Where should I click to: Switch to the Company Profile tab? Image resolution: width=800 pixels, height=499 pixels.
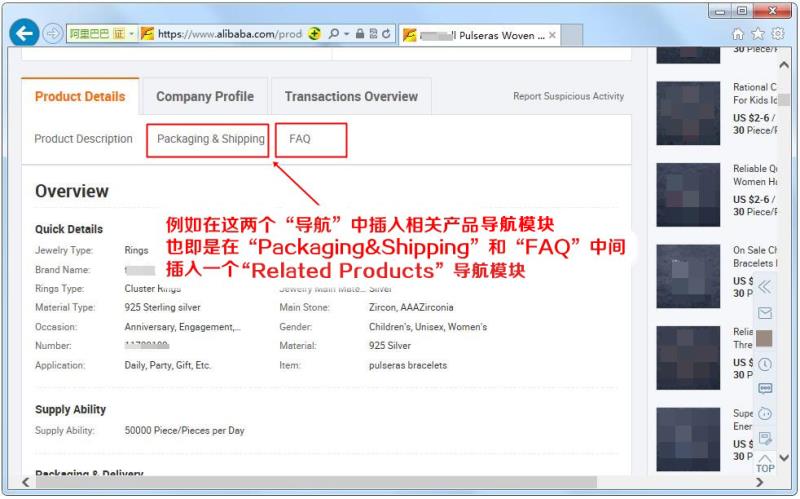[x=205, y=96]
